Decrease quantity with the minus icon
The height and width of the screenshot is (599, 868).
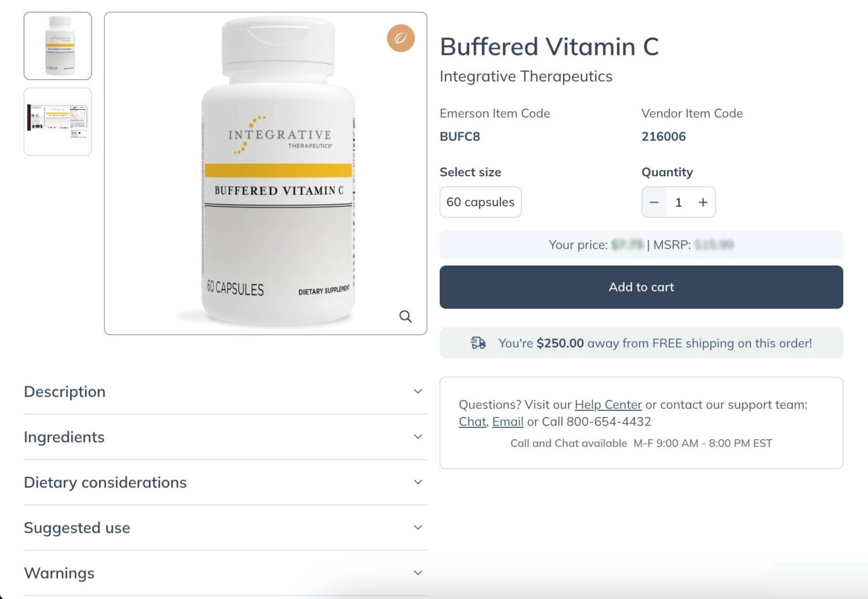tap(654, 202)
